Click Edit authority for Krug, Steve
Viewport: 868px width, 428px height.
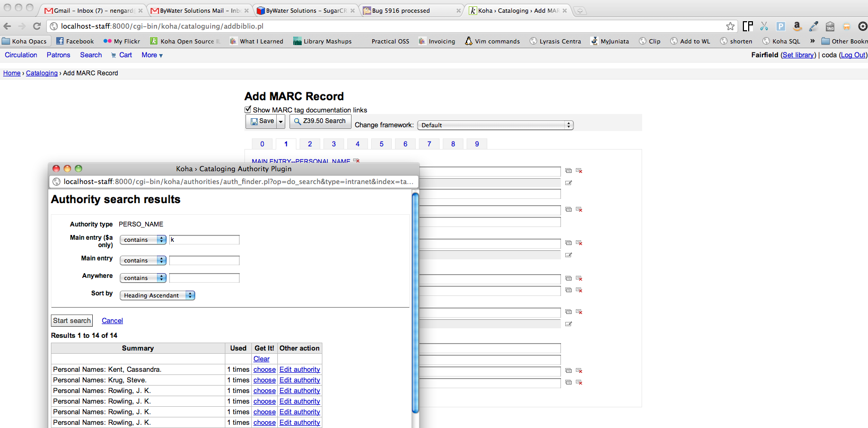pyautogui.click(x=300, y=380)
